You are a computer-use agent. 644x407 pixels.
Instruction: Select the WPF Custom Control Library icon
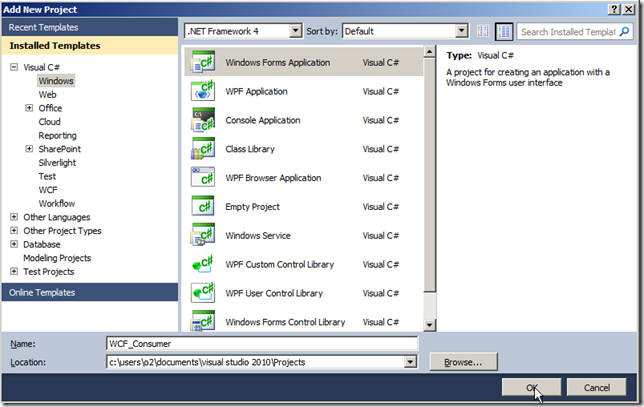click(x=202, y=264)
